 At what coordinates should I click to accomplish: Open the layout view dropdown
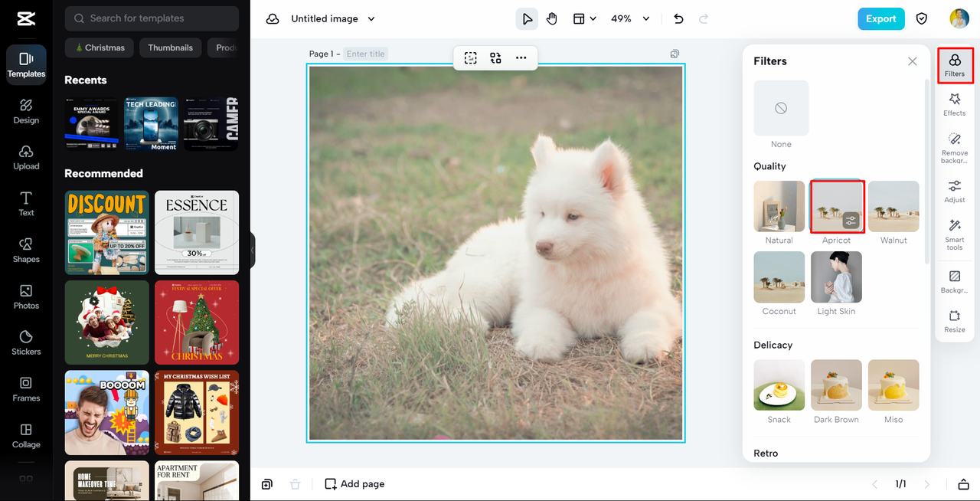[x=585, y=19]
